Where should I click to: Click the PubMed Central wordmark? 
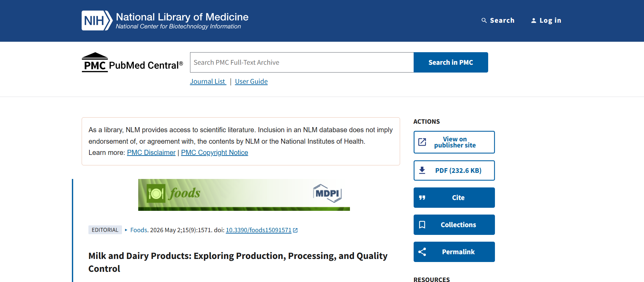[146, 65]
